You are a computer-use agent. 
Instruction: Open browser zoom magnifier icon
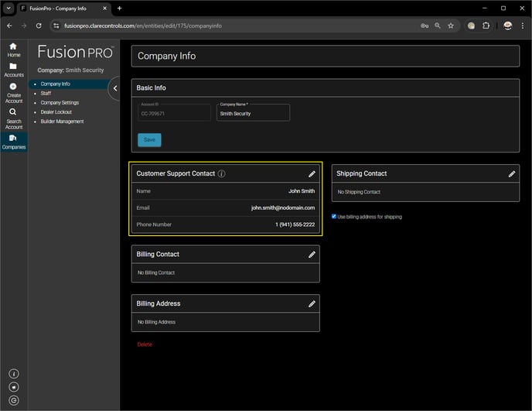click(438, 26)
